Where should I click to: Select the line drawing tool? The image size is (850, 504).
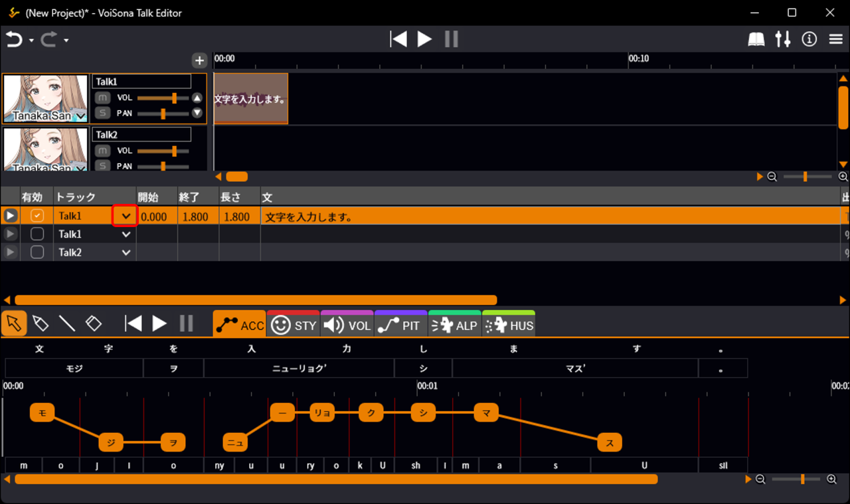tap(66, 323)
